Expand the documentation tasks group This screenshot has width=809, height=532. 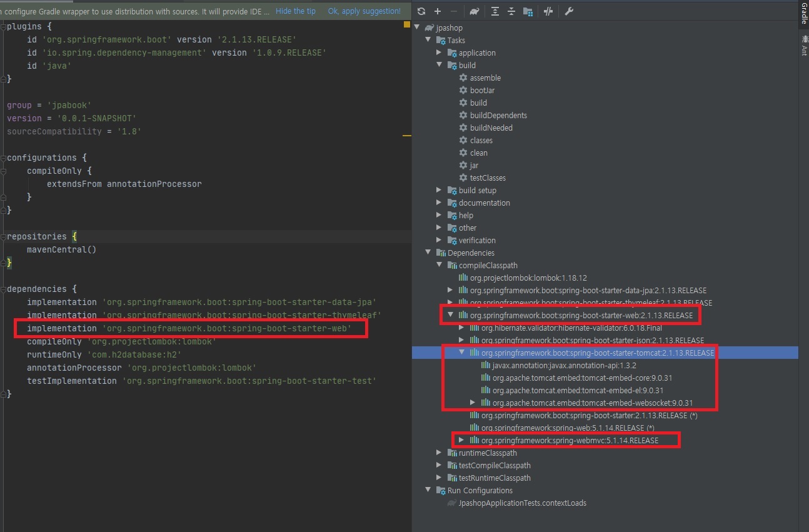(439, 203)
